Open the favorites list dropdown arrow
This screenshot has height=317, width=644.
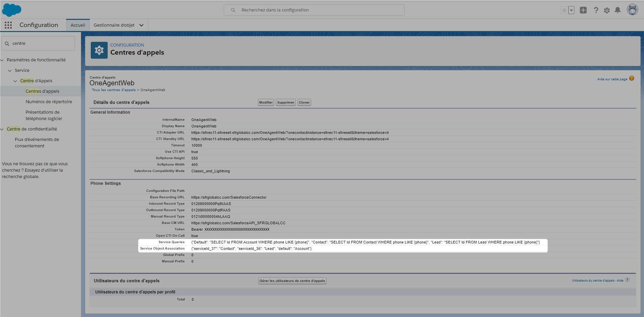571,10
